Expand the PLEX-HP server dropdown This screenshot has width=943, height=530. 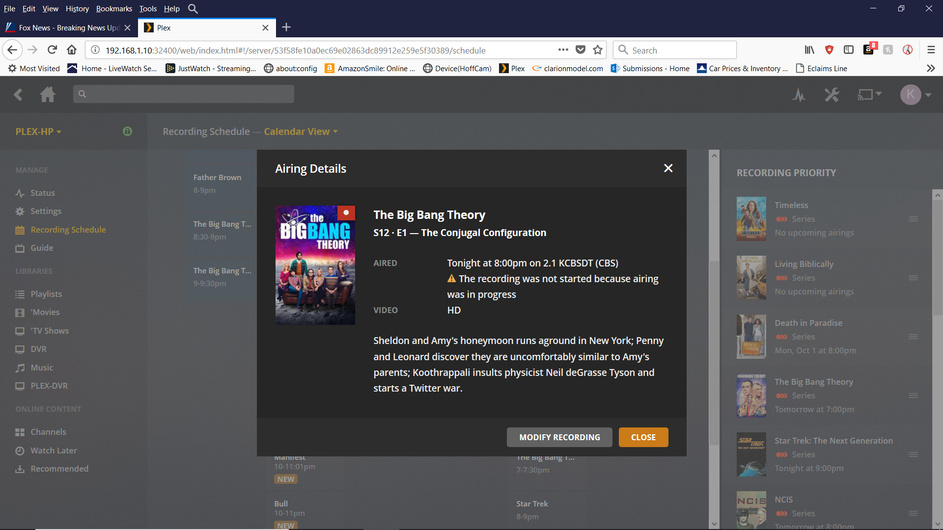tap(38, 131)
